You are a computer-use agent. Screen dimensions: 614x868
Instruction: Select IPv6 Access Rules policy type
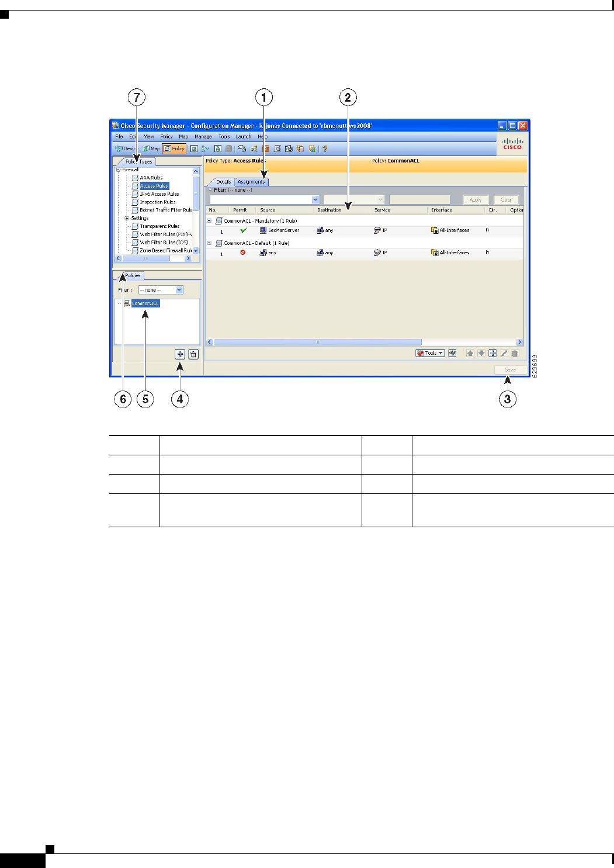pos(159,194)
